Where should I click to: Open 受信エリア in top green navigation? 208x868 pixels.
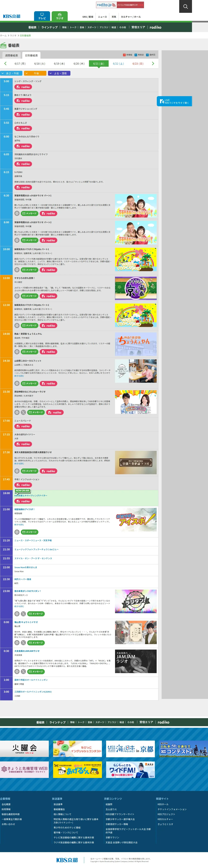(138, 27)
